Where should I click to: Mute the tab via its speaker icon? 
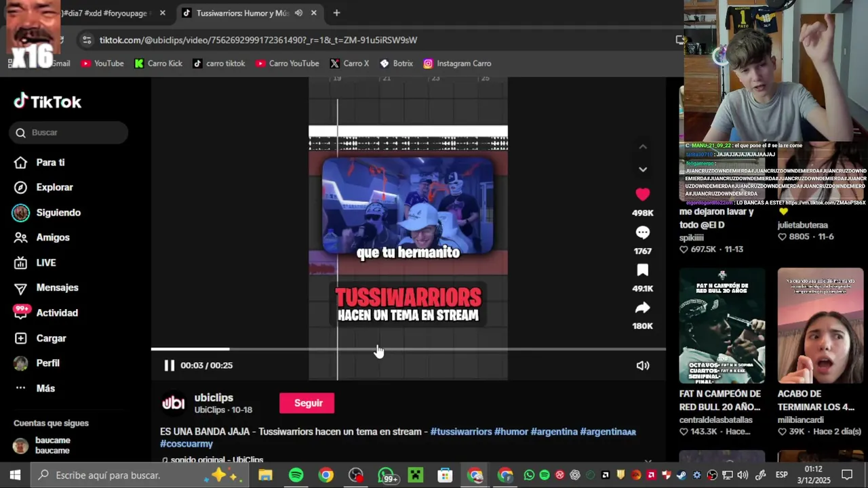[298, 13]
